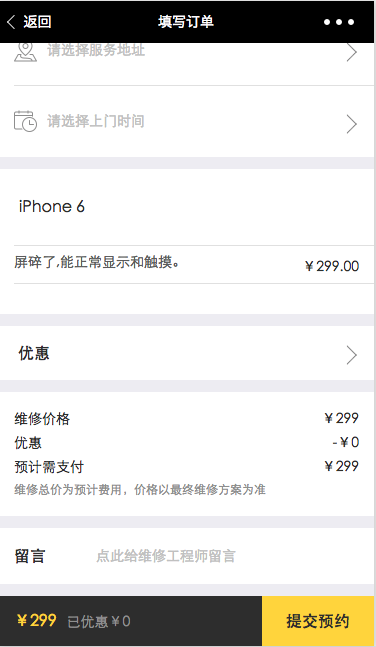Expand the visit time chevron
This screenshot has width=376, height=647.
[352, 124]
